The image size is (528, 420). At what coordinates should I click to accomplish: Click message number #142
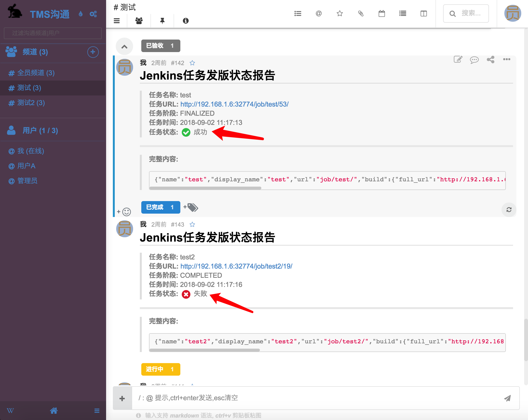(177, 63)
